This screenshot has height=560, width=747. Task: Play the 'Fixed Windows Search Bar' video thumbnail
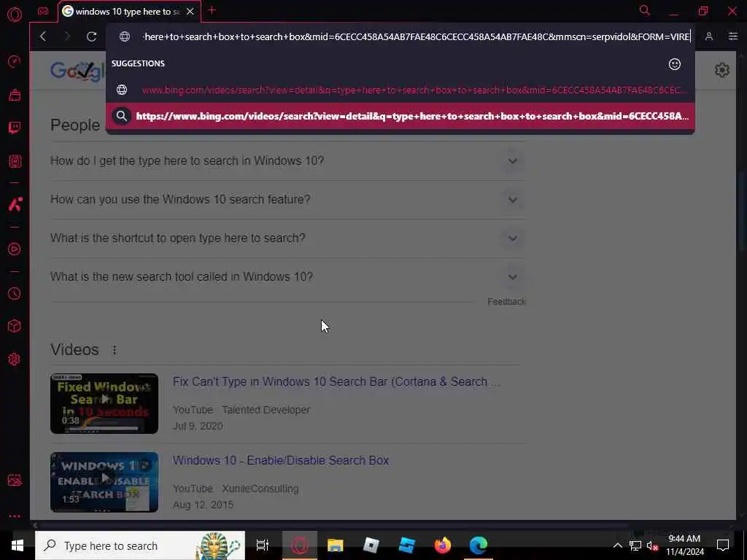(104, 403)
